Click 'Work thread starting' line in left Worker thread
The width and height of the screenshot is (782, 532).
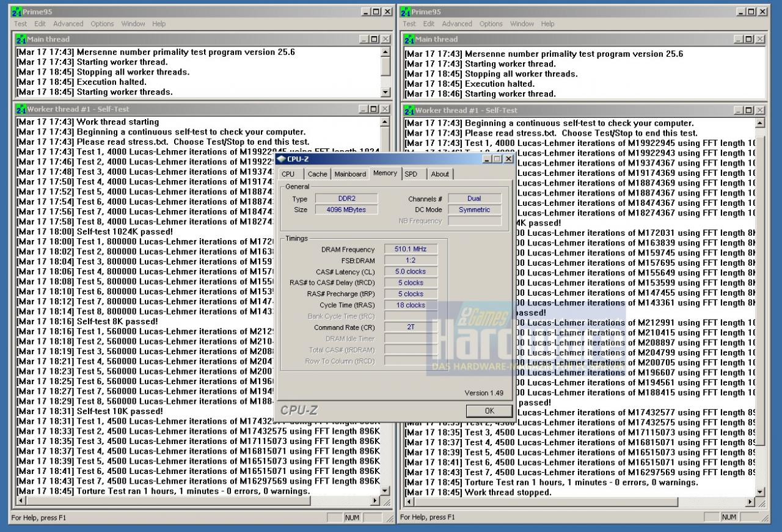coord(88,122)
